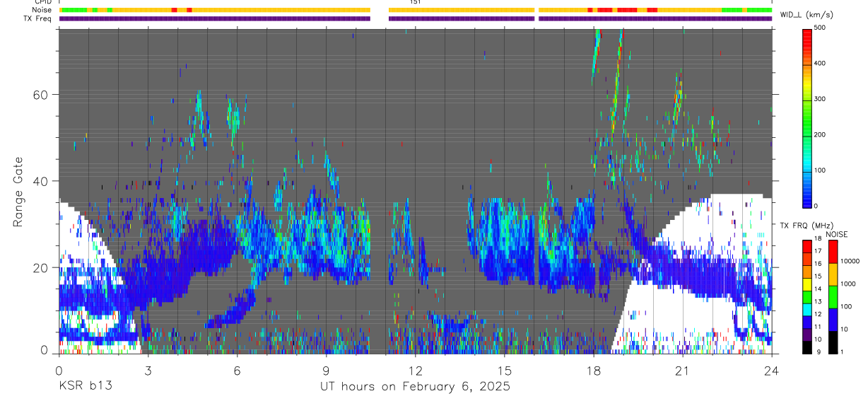This screenshot has height=401, width=868.
Task: Click the orange 15–16 MHz block in the TX FRQ legend
Action: tap(807, 271)
